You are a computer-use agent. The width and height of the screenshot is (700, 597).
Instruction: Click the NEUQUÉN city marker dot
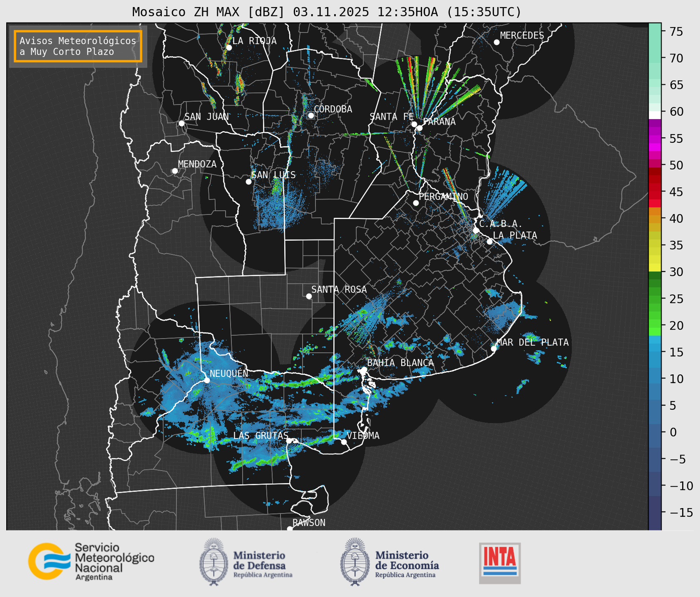tap(207, 380)
